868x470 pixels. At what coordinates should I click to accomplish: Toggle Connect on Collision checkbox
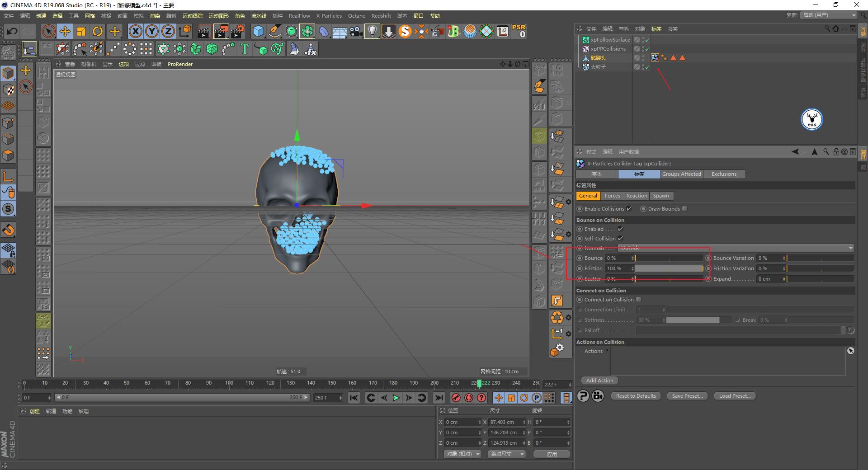638,299
